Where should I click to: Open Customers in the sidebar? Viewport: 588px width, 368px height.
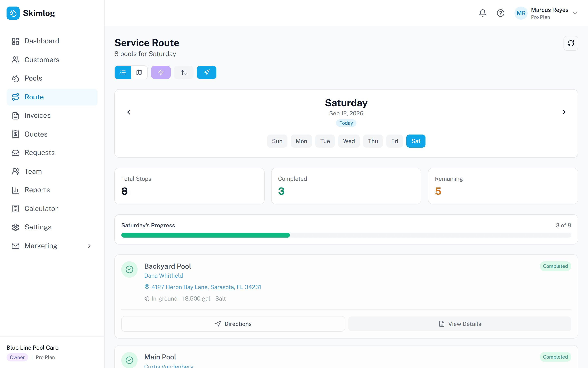[52, 60]
